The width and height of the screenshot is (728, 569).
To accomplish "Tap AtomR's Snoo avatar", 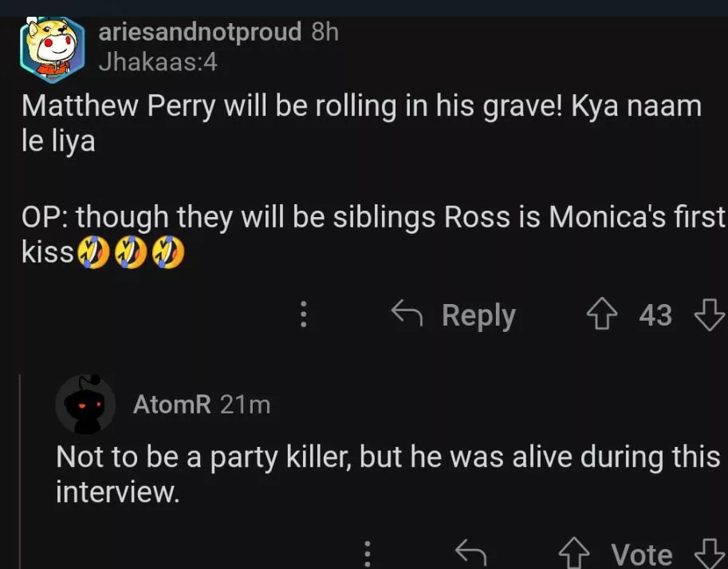I will 86,405.
